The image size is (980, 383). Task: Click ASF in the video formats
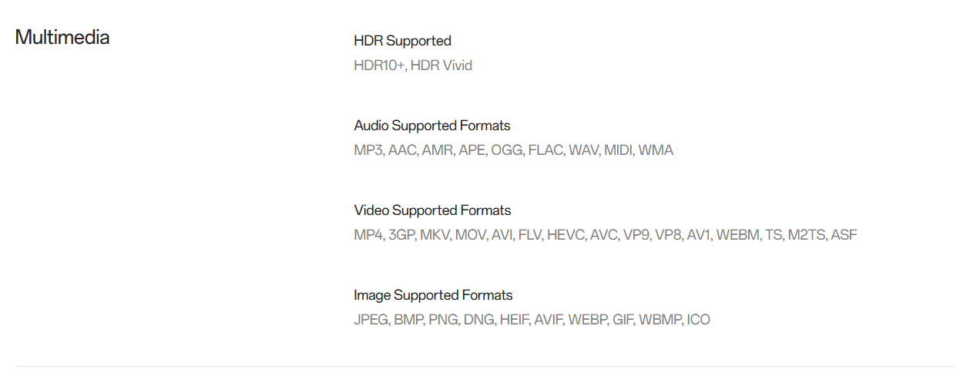(844, 235)
